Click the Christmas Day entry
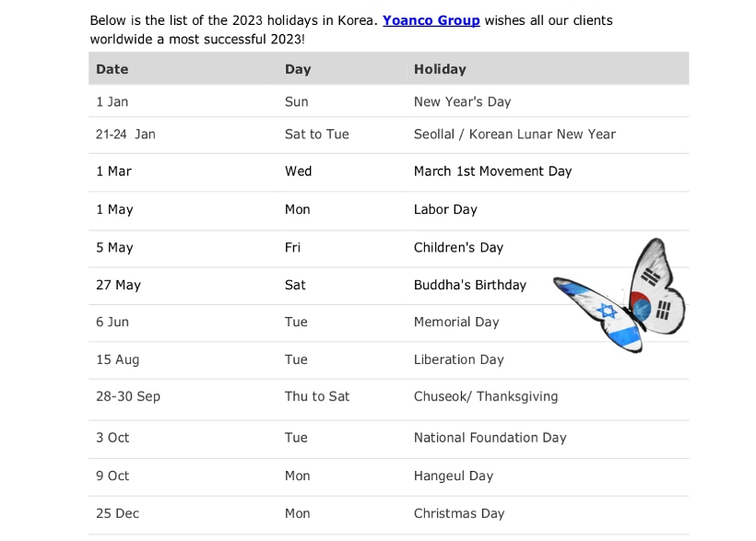Image resolution: width=756 pixels, height=541 pixels. 459,513
